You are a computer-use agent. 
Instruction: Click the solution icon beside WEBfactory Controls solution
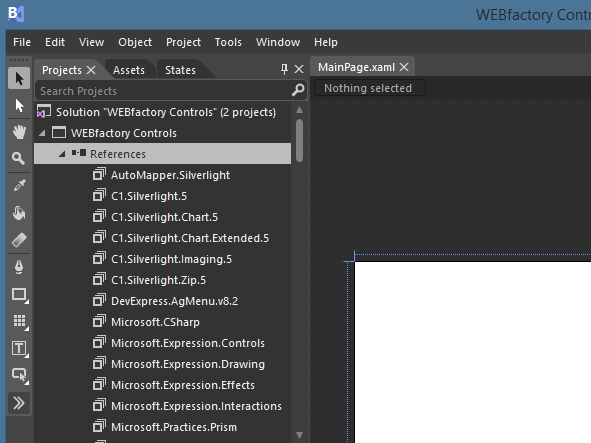[x=44, y=112]
